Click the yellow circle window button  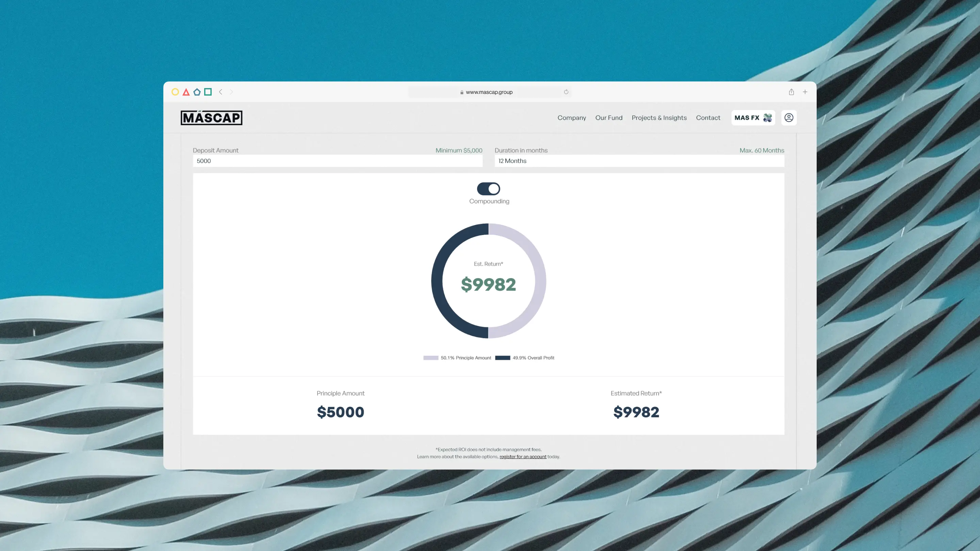pos(175,92)
